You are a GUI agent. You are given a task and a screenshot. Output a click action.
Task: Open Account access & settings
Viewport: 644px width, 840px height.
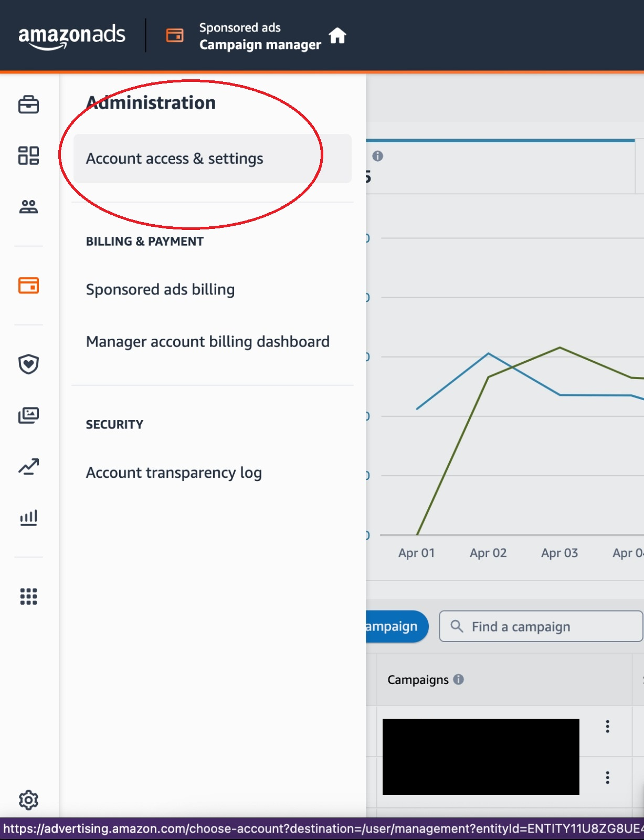[x=213, y=159]
